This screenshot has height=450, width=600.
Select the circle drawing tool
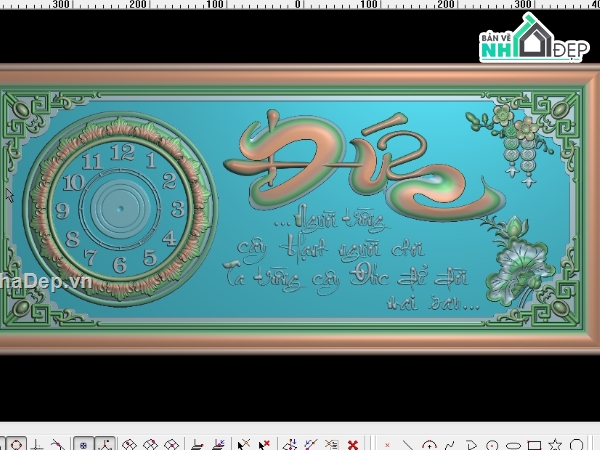pos(492,445)
